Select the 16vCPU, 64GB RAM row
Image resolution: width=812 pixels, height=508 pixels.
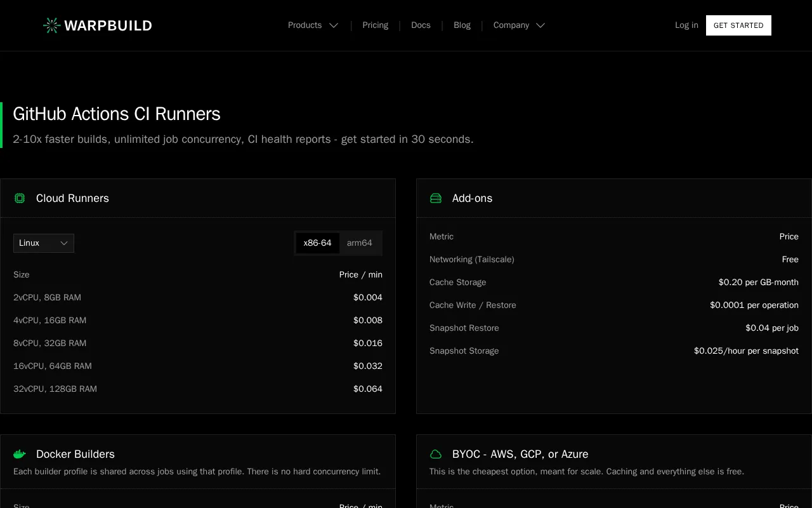[x=198, y=366]
